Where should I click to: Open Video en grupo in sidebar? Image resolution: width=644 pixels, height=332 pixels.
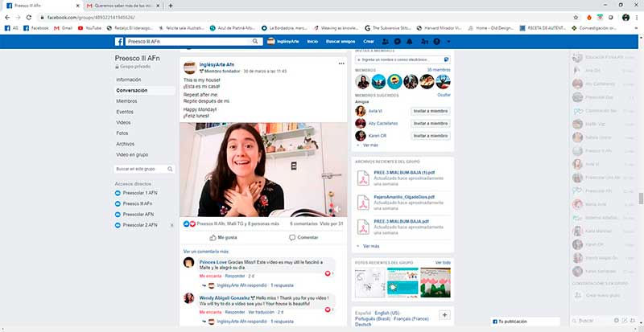(132, 154)
